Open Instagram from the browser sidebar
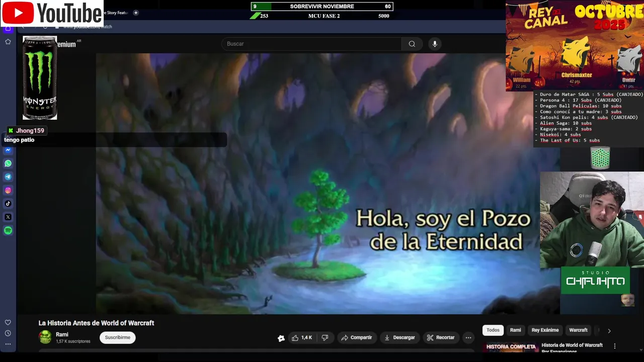 [x=8, y=191]
